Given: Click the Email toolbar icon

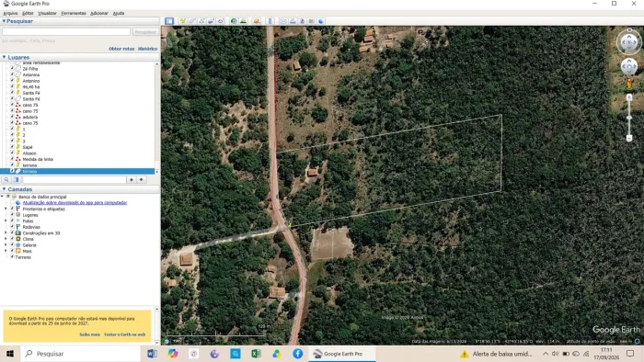Looking at the screenshot, I should (x=283, y=21).
